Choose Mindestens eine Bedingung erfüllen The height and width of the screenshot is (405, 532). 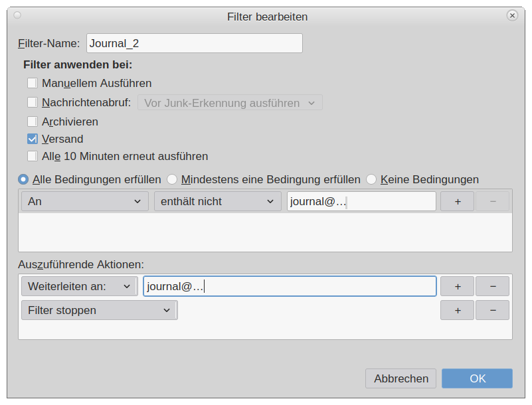(172, 179)
